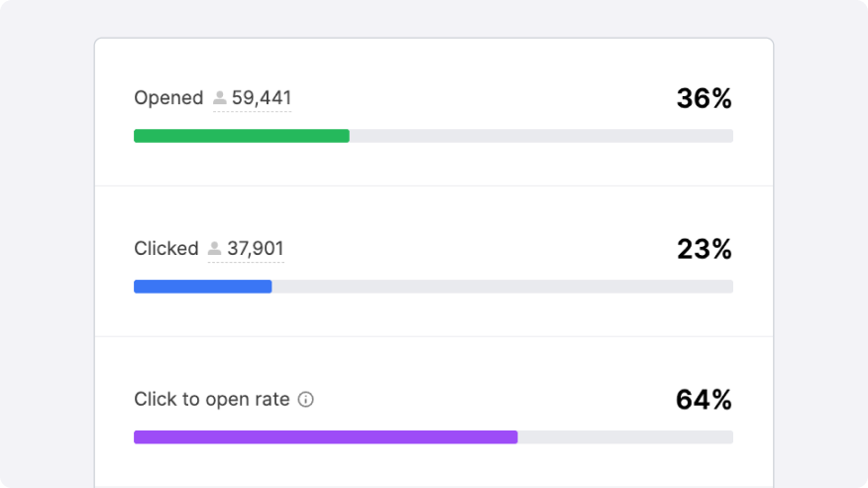Click the blue Clicked progress bar fill
This screenshot has height=488, width=868.
click(202, 287)
